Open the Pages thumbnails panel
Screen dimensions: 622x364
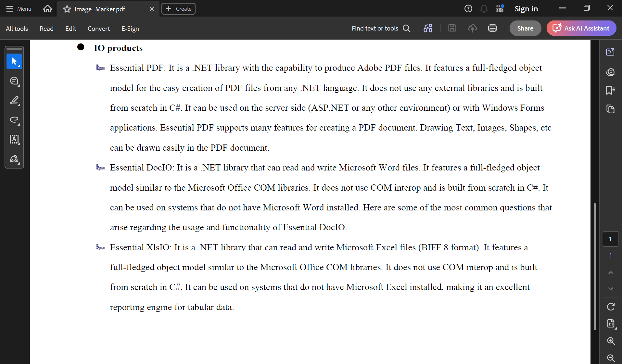click(610, 109)
